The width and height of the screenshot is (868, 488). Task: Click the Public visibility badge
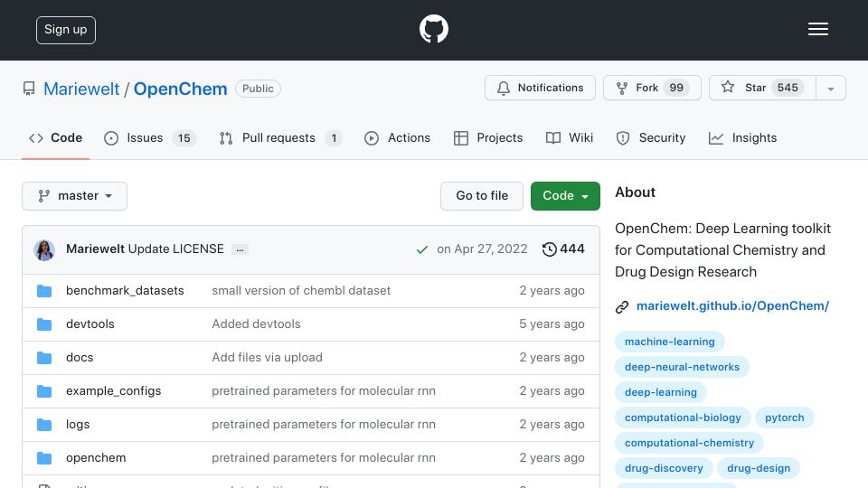258,89
